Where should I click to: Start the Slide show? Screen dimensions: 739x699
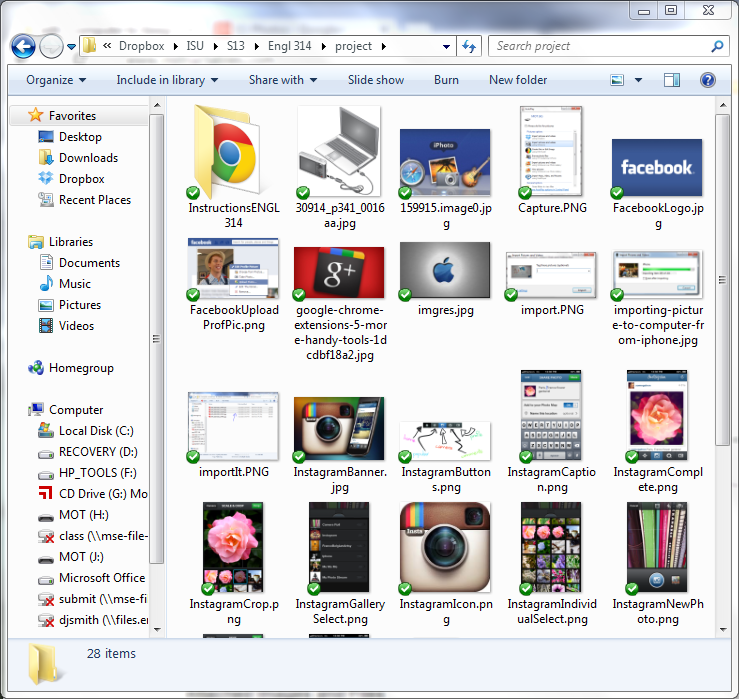[x=376, y=80]
